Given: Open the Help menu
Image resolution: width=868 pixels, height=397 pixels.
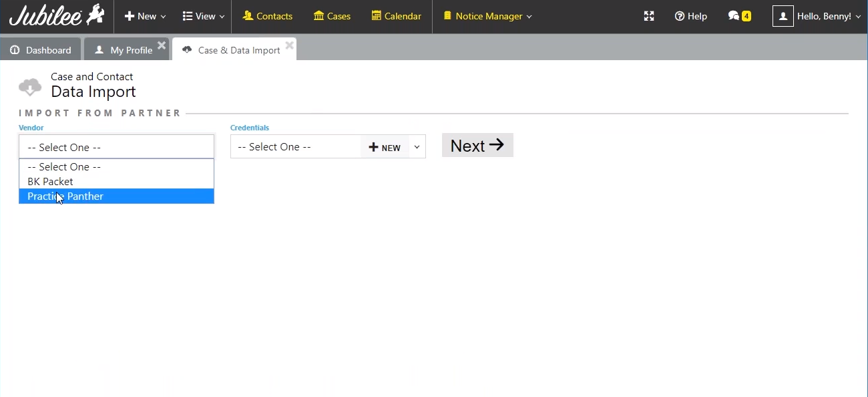Looking at the screenshot, I should point(691,16).
